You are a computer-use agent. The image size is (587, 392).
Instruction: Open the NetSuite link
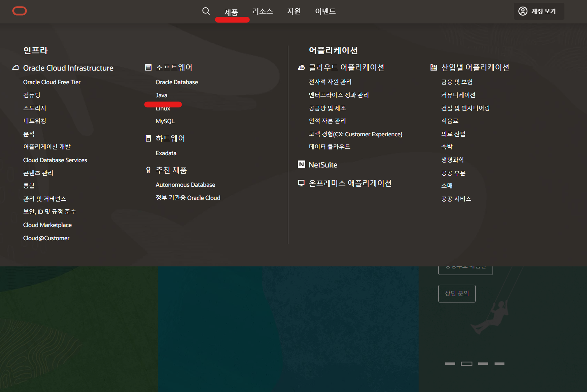pyautogui.click(x=323, y=165)
